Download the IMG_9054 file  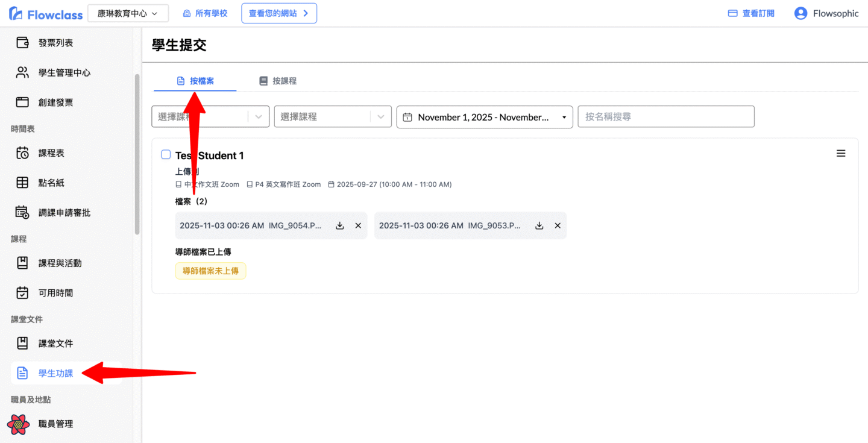(340, 225)
